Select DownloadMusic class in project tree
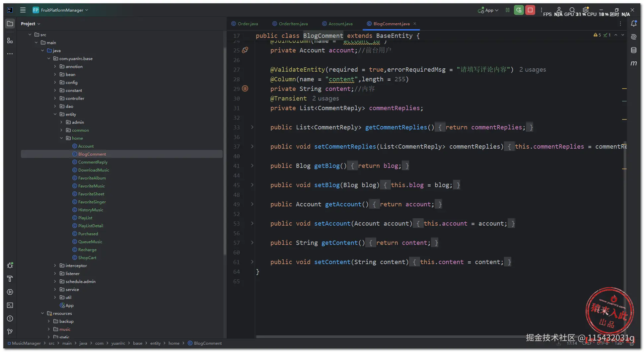The height and width of the screenshot is (352, 644). click(94, 170)
